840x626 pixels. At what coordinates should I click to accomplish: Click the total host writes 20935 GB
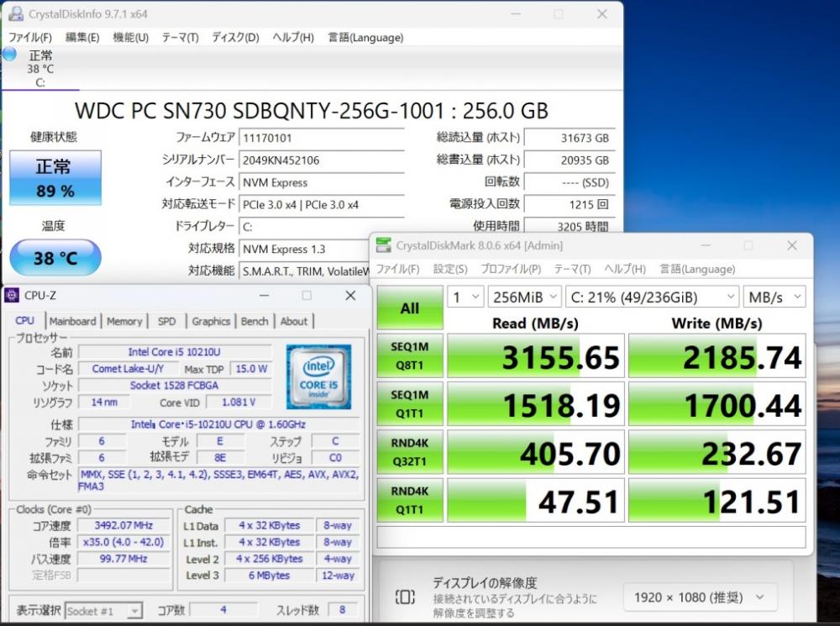coord(570,160)
